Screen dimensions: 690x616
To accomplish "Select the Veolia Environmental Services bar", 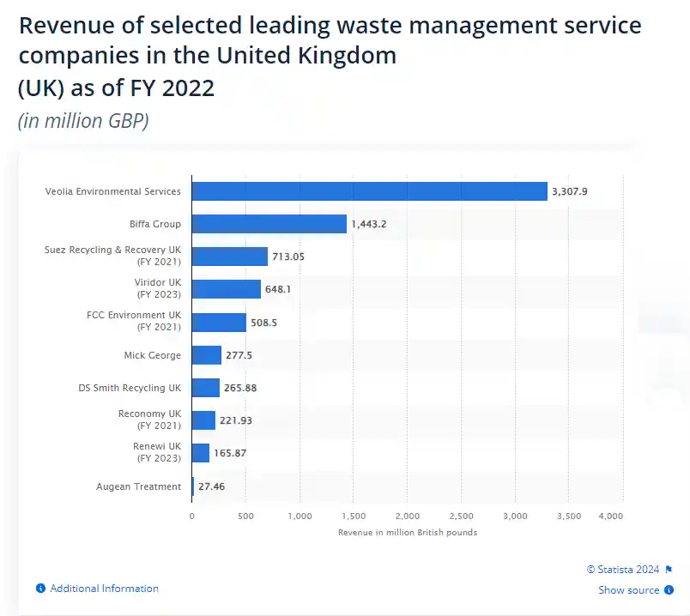I will click(x=369, y=191).
